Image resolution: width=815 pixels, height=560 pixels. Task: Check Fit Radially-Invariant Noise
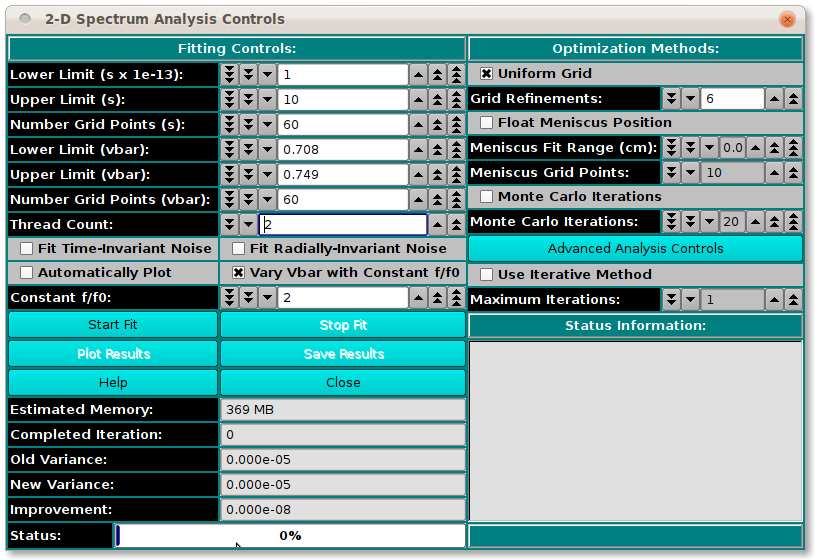[x=238, y=249]
